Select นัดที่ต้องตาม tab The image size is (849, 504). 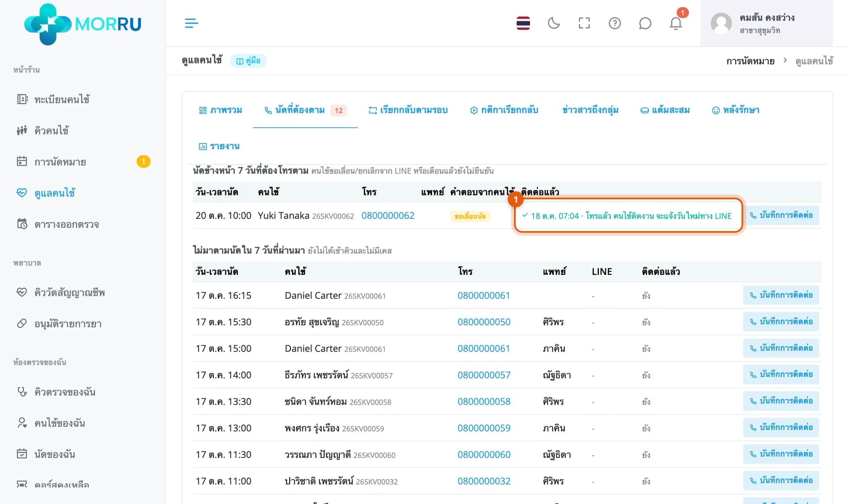[305, 110]
